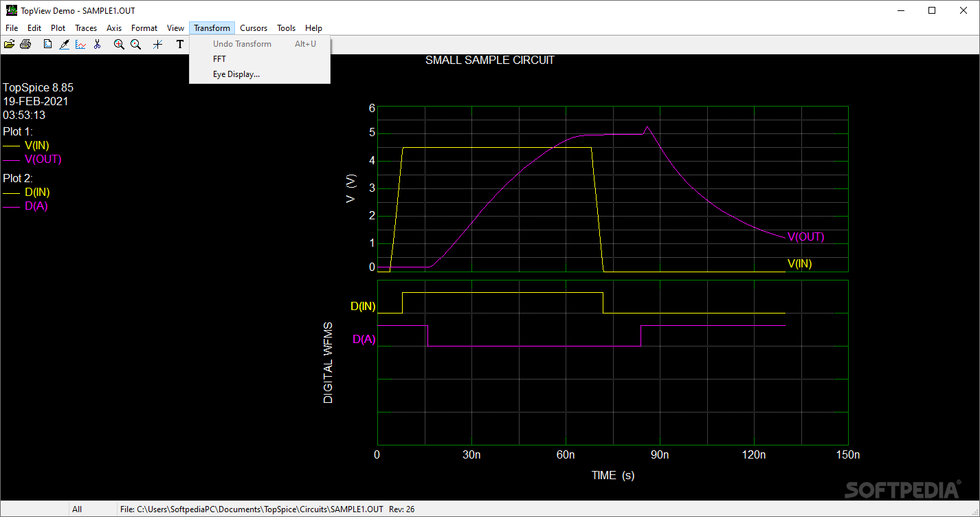The image size is (980, 517).
Task: Click the scissors cut icon
Action: [97, 44]
